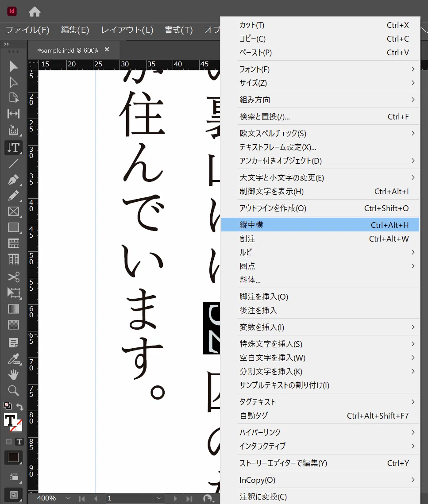Choose アウトラインを作成(O) entry
The width and height of the screenshot is (428, 504).
320,208
